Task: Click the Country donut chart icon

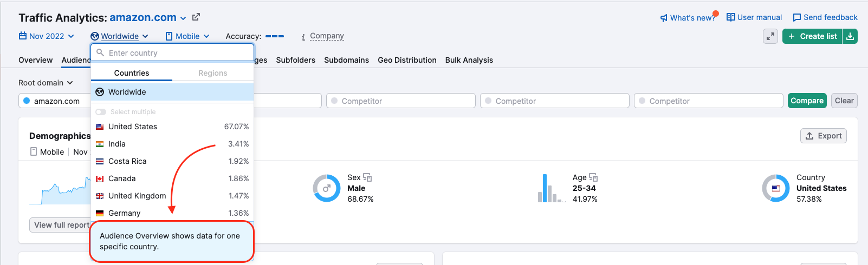Action: 776,188
